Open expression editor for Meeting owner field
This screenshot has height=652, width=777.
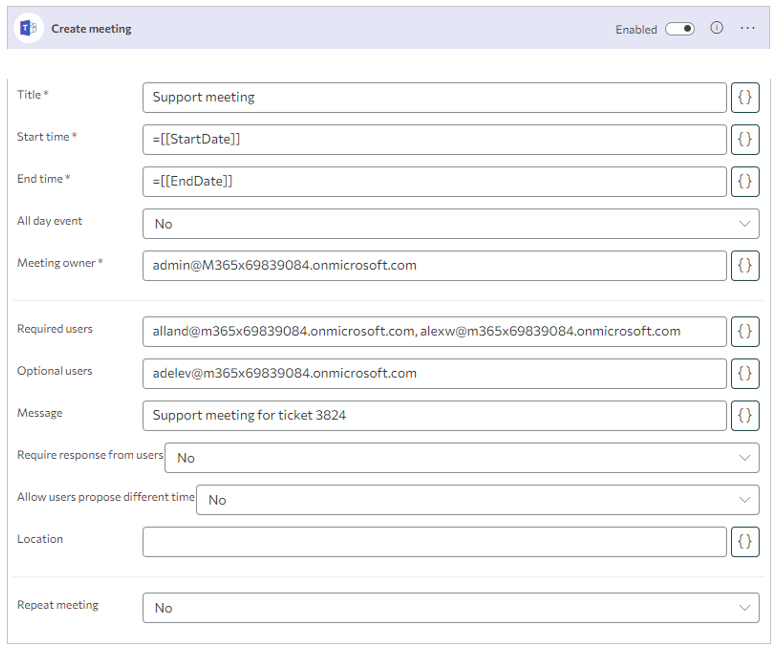[744, 265]
